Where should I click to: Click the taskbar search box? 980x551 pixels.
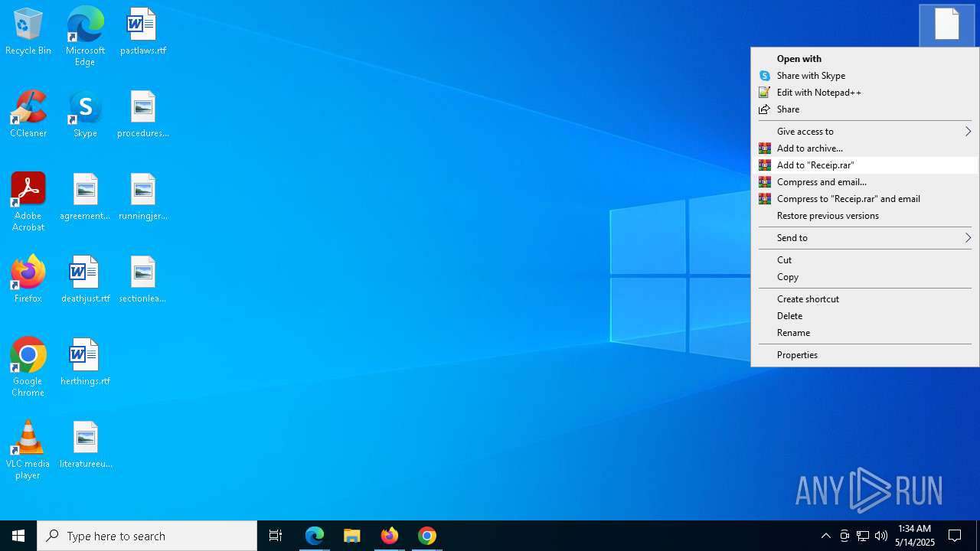point(147,536)
